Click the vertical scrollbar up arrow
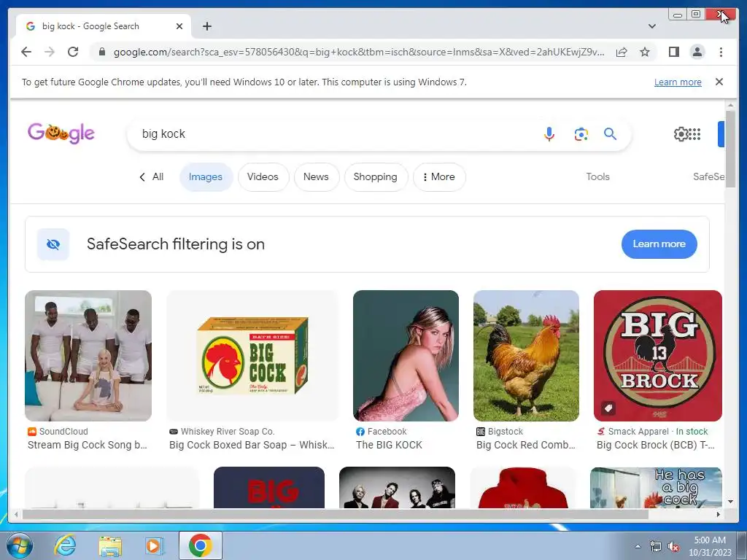 click(x=730, y=105)
